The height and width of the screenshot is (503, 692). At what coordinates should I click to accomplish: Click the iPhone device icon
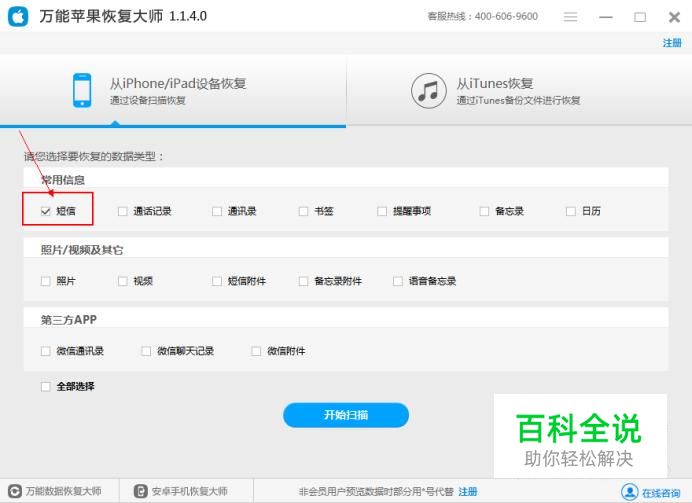pyautogui.click(x=82, y=90)
